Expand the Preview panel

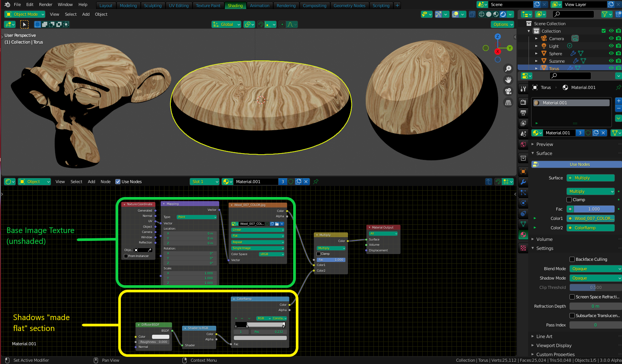(x=544, y=144)
